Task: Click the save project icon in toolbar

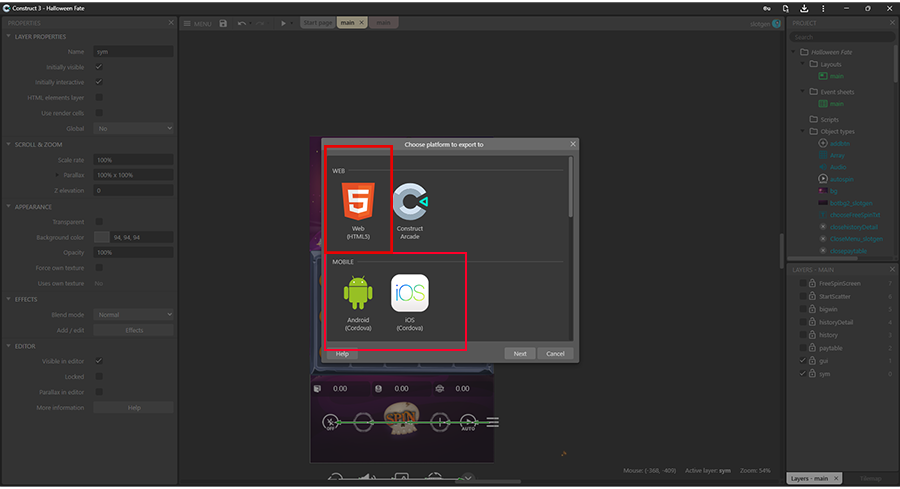Action: click(223, 23)
